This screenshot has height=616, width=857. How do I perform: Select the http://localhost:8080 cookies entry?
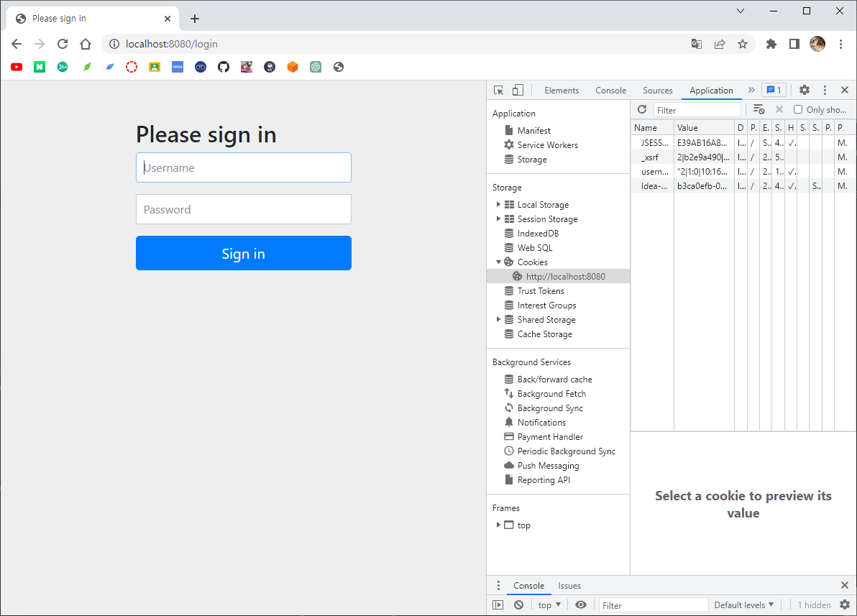click(558, 277)
